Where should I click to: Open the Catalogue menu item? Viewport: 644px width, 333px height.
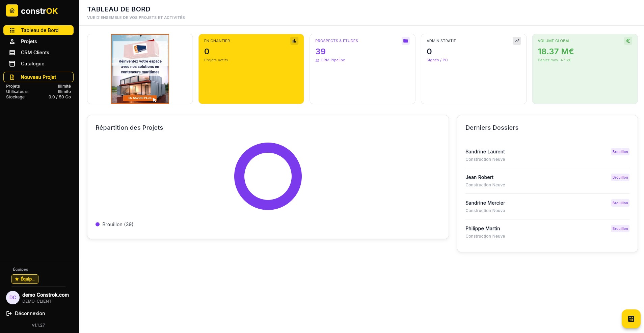coord(32,64)
